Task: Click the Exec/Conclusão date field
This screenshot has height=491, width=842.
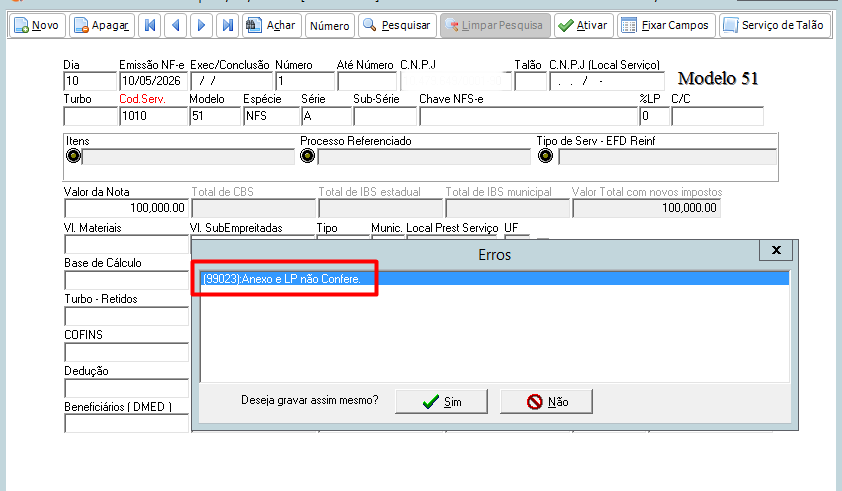Action: click(231, 81)
